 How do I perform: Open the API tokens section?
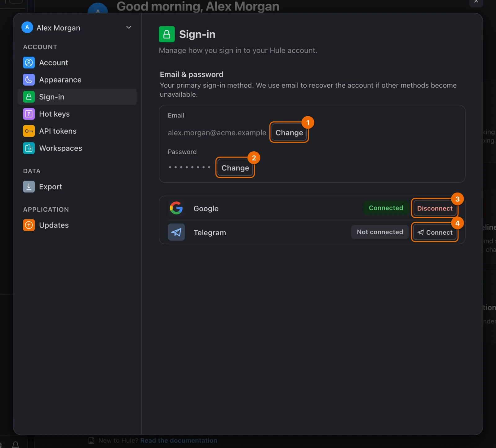pyautogui.click(x=77, y=131)
